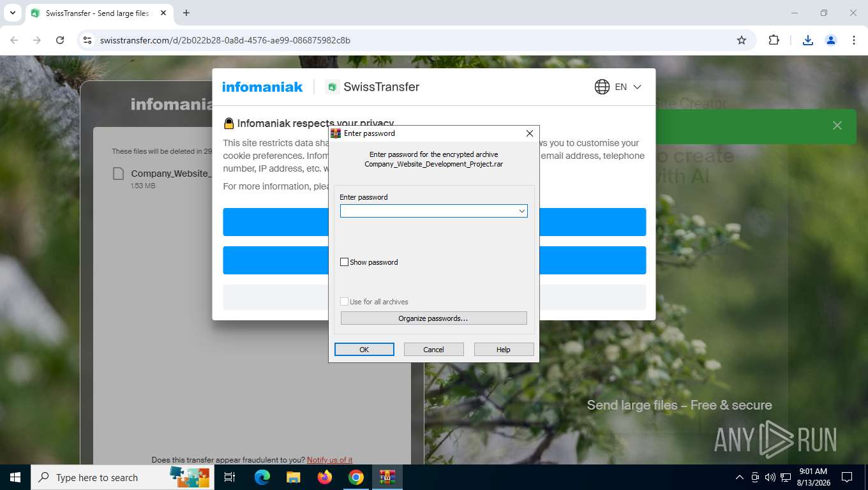Open a new browser tab
The height and width of the screenshot is (490, 868).
pyautogui.click(x=186, y=13)
